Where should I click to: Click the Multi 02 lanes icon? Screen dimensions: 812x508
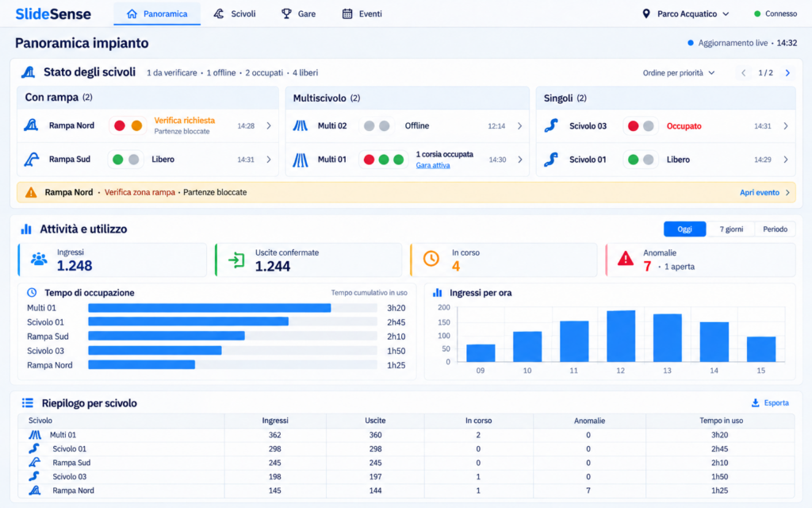click(x=300, y=125)
